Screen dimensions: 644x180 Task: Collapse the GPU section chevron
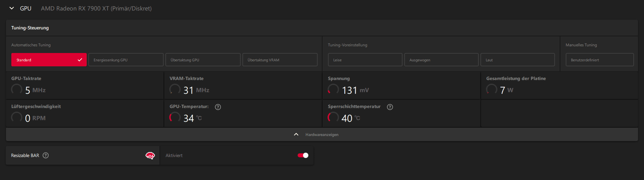(x=12, y=8)
